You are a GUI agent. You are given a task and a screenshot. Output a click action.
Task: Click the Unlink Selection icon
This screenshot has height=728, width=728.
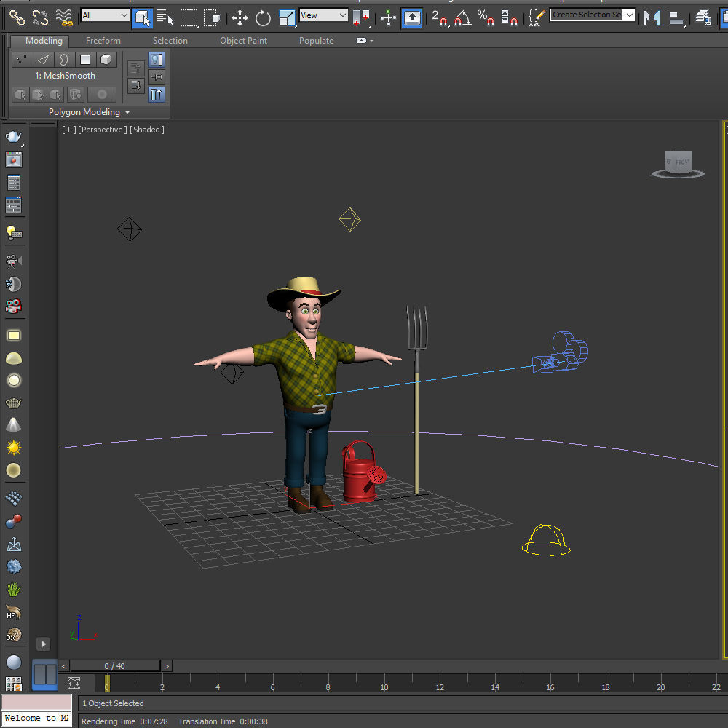pos(40,17)
